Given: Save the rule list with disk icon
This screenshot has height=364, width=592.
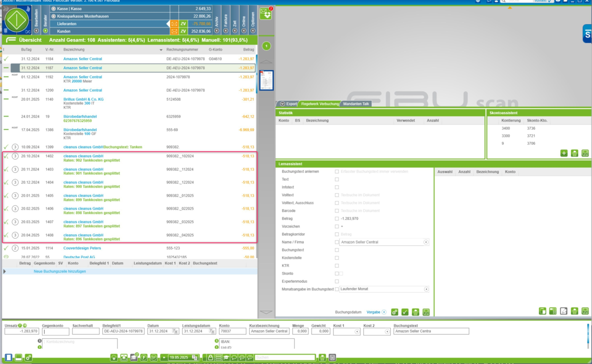Looking at the screenshot, I should [585, 311].
